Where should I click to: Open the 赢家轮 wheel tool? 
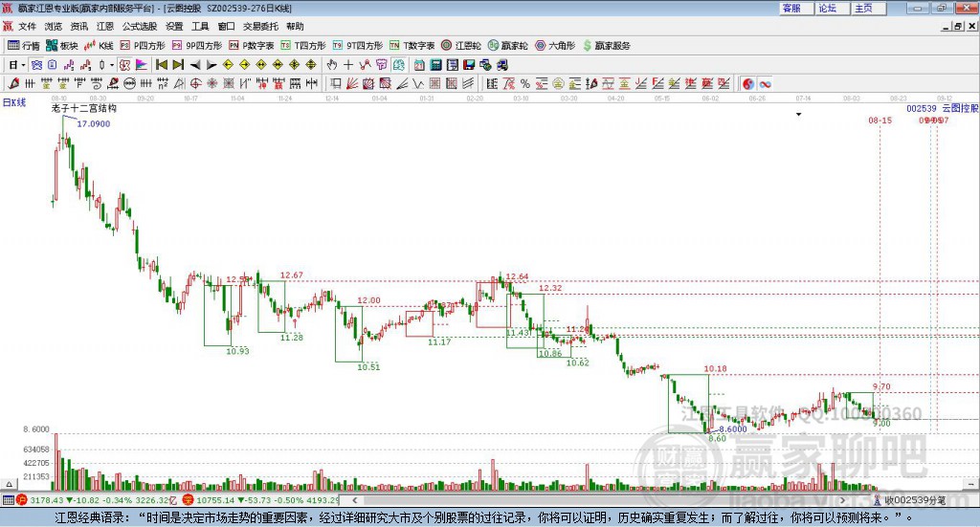[x=507, y=46]
